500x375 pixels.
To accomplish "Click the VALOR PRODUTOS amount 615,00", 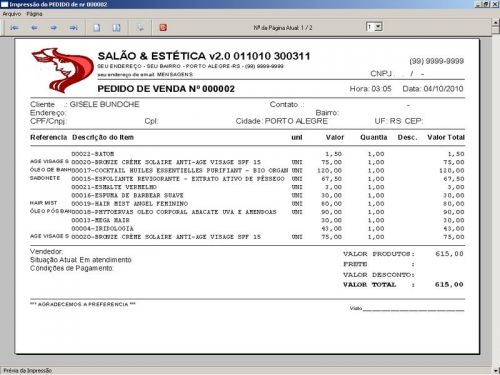I will (x=449, y=254).
